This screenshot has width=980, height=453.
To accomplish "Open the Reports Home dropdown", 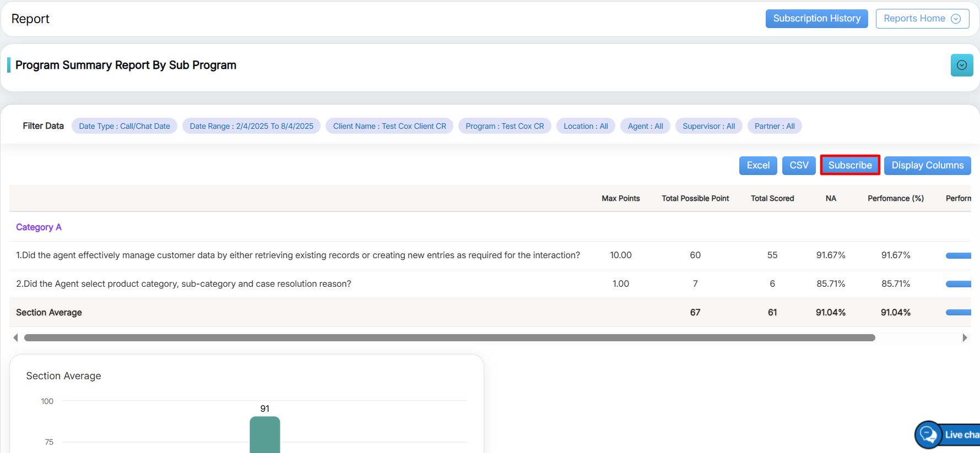I will pos(922,19).
